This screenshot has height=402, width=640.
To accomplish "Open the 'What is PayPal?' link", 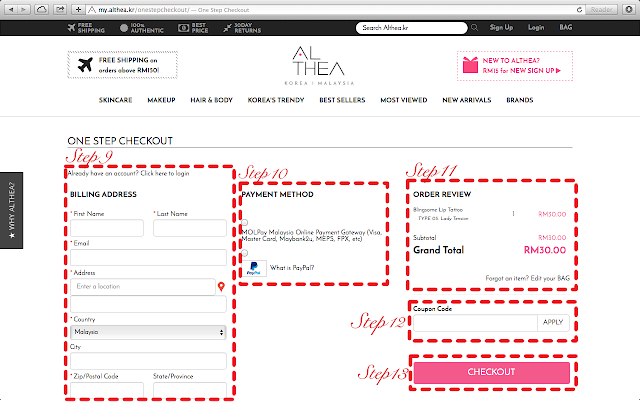I will (x=292, y=268).
